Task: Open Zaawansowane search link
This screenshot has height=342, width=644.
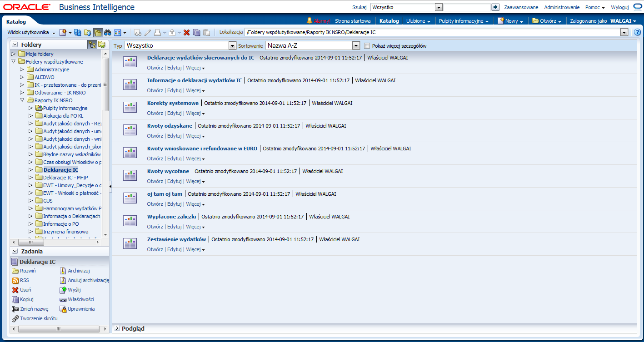Action: pos(521,7)
